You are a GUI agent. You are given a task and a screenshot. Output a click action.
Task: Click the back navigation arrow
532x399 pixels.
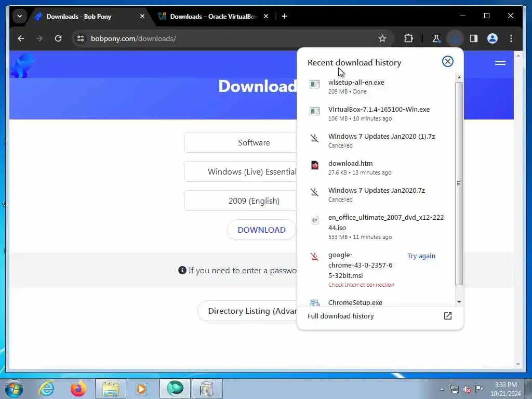[x=21, y=38]
